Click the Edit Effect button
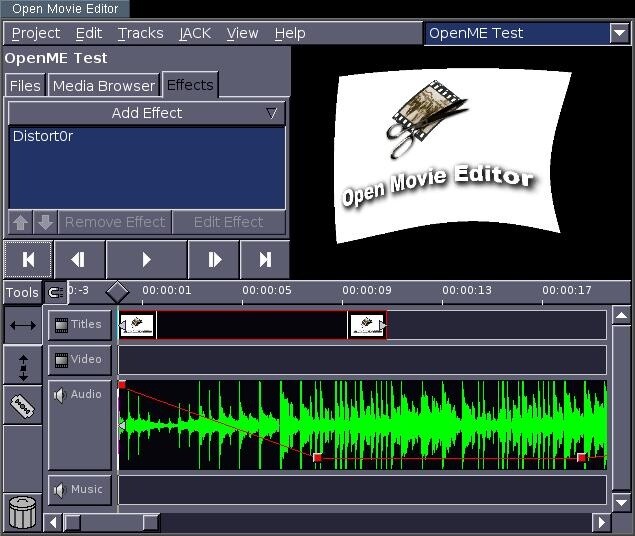 [x=229, y=222]
